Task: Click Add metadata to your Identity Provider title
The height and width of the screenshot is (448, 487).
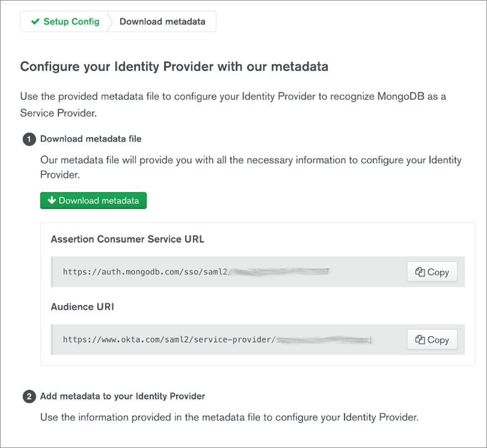Action: (123, 396)
